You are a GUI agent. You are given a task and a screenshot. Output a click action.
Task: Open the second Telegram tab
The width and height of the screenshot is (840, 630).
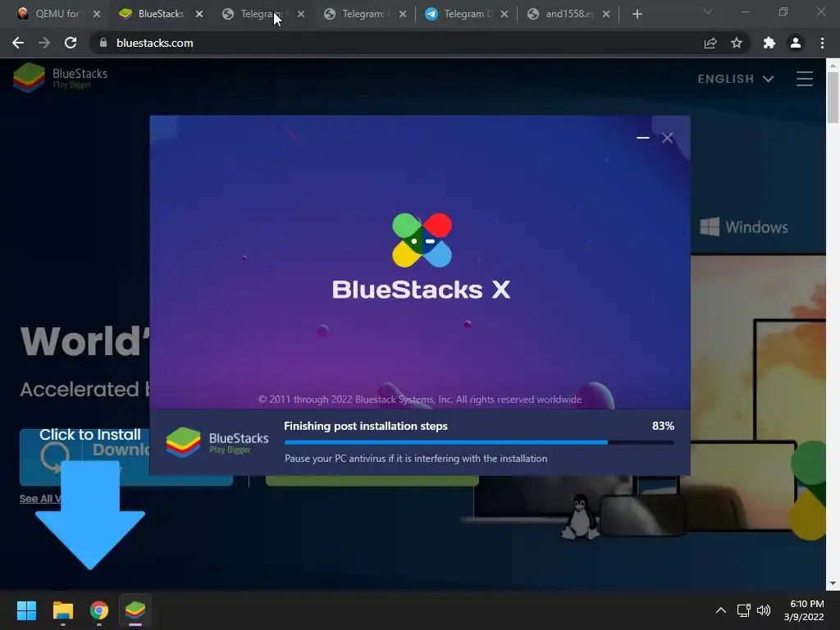(x=363, y=14)
